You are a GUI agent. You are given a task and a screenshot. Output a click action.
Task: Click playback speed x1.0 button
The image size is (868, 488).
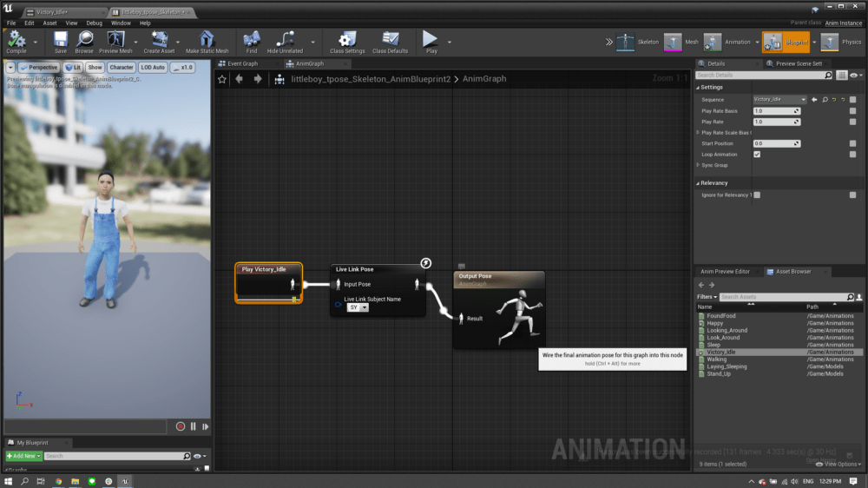[182, 68]
